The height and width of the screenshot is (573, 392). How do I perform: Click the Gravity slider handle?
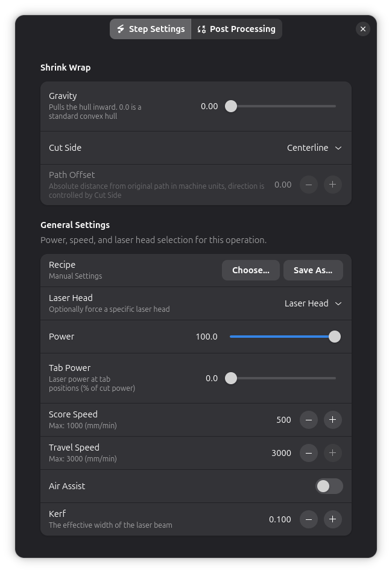[231, 106]
